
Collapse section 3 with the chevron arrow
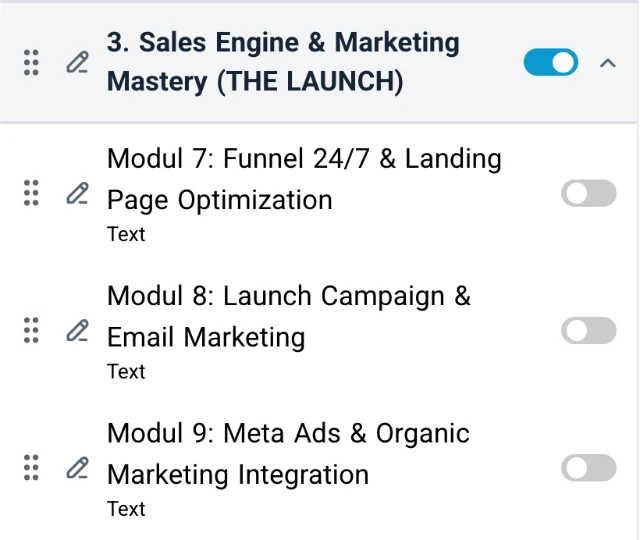[x=607, y=63]
